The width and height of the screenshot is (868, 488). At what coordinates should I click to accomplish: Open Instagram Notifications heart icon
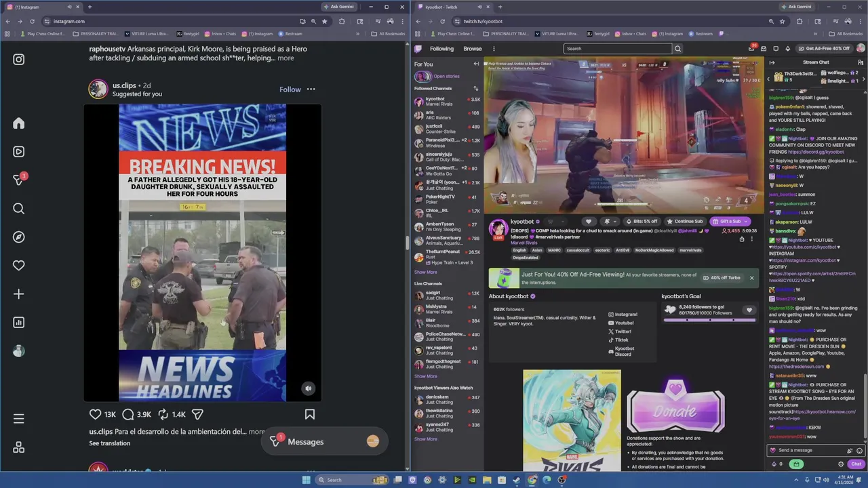point(19,266)
